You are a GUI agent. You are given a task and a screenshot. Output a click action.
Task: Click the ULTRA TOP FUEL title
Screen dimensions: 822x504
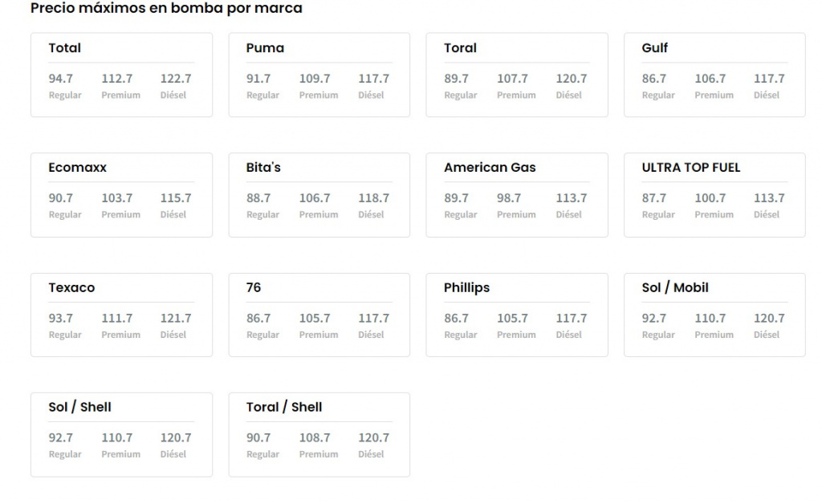tap(690, 168)
